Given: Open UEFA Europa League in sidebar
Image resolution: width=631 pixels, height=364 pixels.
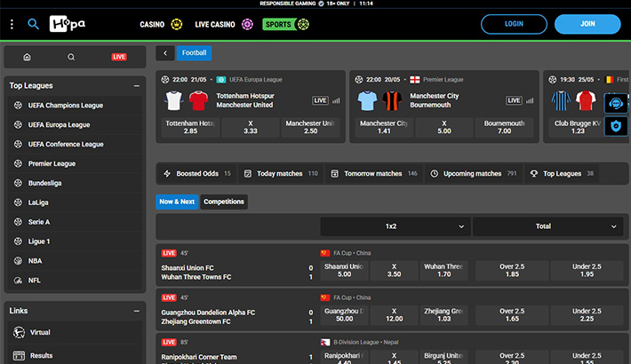Looking at the screenshot, I should (x=75, y=124).
